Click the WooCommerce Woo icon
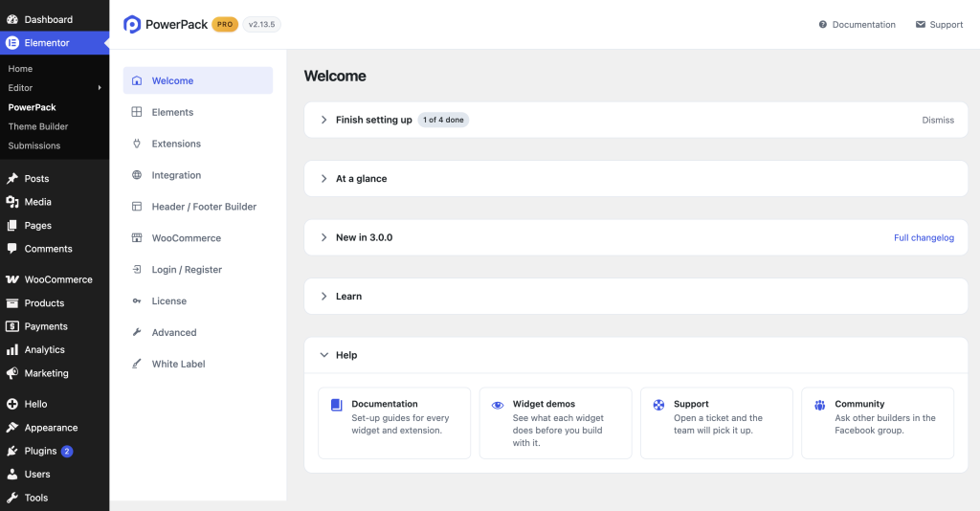The height and width of the screenshot is (511, 980). tap(11, 279)
